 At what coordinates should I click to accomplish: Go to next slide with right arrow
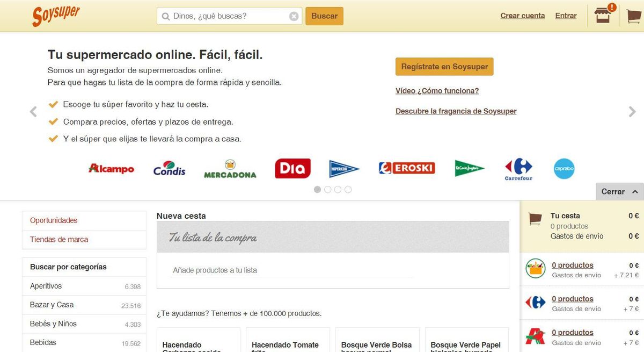pyautogui.click(x=632, y=112)
